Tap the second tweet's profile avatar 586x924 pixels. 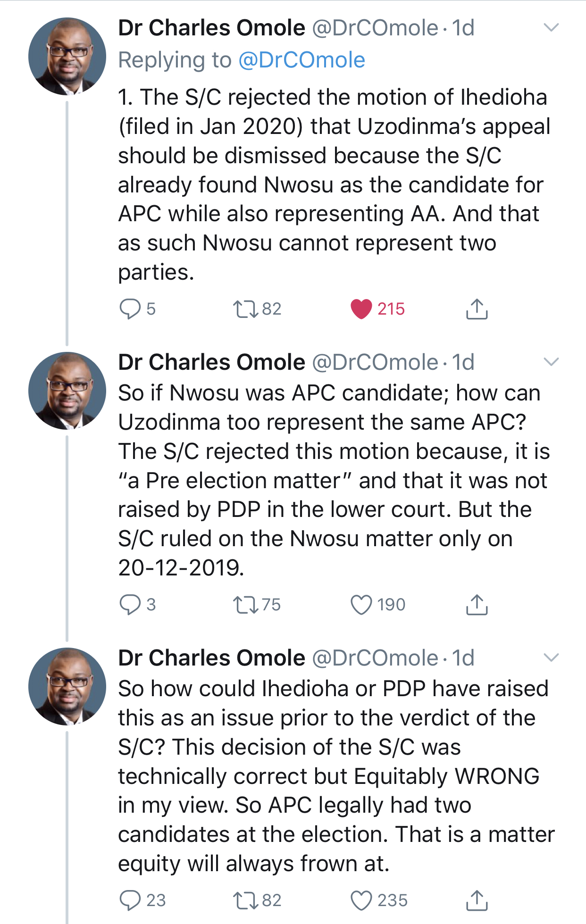pos(67,391)
